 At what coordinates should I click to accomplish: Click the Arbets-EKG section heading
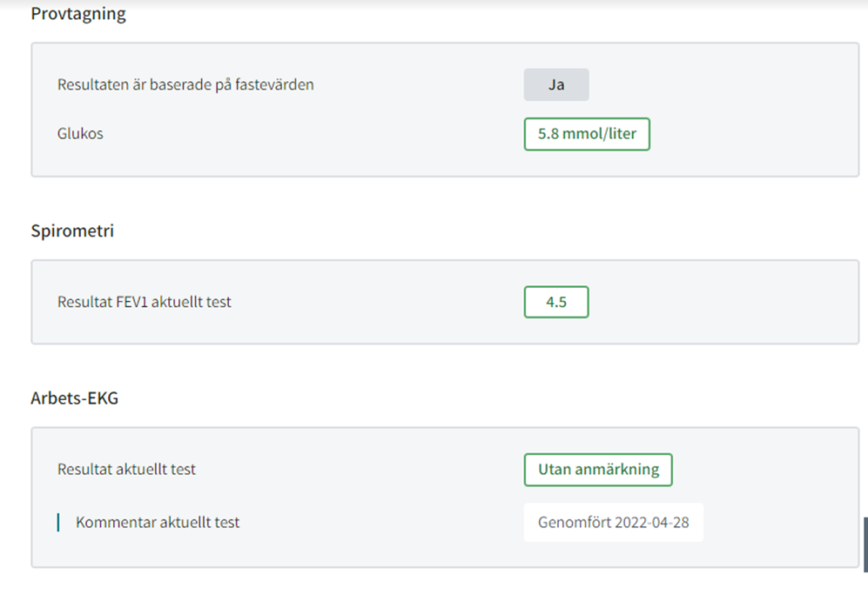75,398
